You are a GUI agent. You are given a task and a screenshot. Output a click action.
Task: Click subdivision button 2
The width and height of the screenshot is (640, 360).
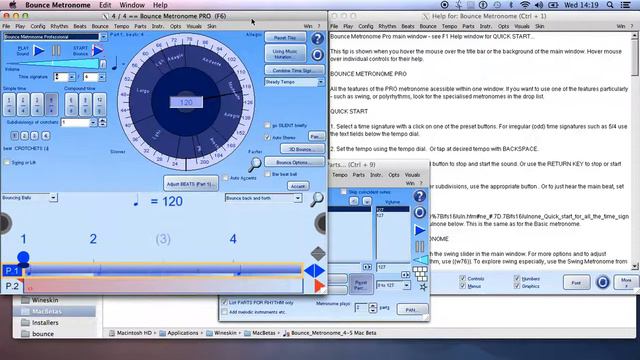tap(24, 136)
